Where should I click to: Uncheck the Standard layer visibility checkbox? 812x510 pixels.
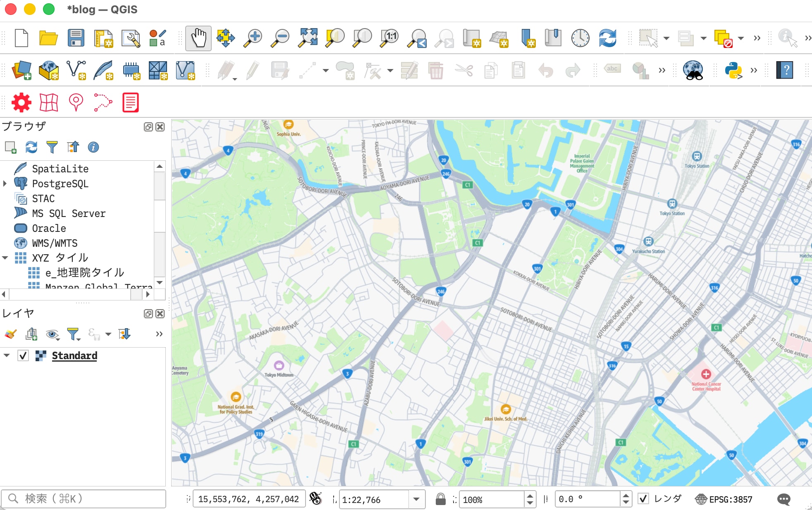(x=23, y=355)
